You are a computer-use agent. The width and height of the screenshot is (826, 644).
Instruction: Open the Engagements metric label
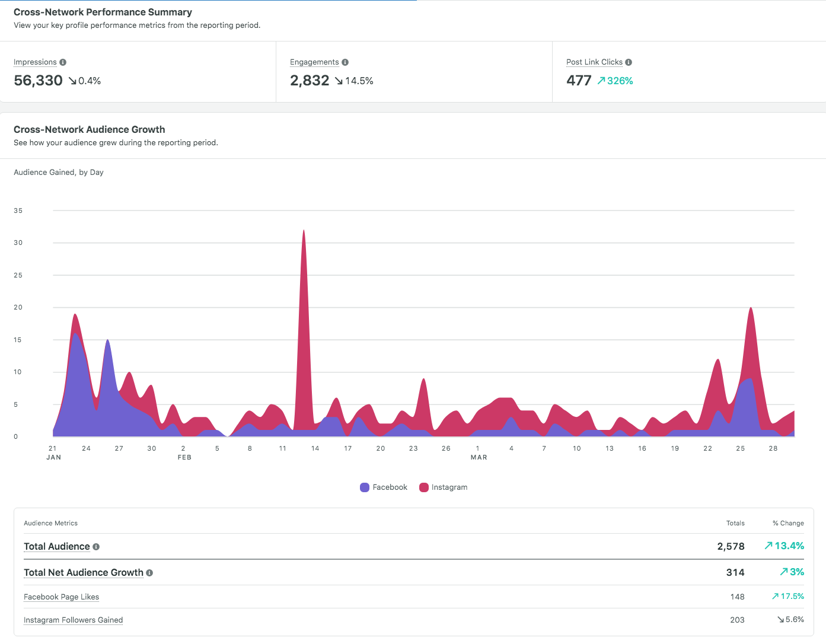pyautogui.click(x=314, y=62)
